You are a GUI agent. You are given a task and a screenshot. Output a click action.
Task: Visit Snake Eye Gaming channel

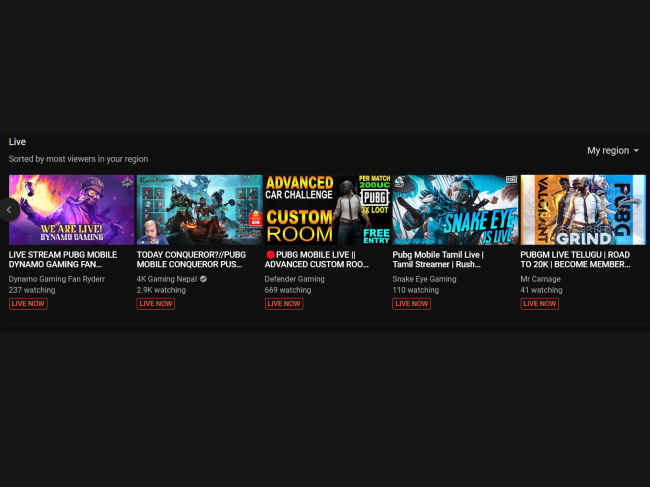[424, 279]
